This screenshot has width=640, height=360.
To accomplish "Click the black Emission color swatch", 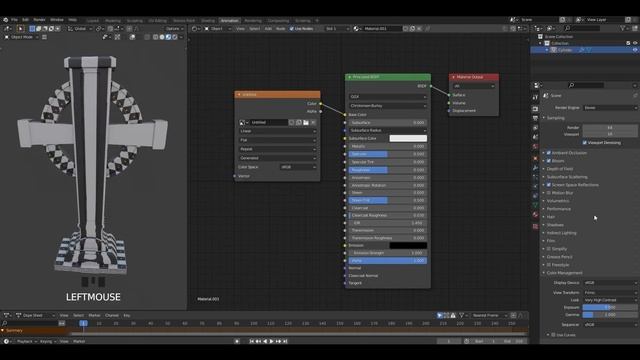I will pos(408,245).
